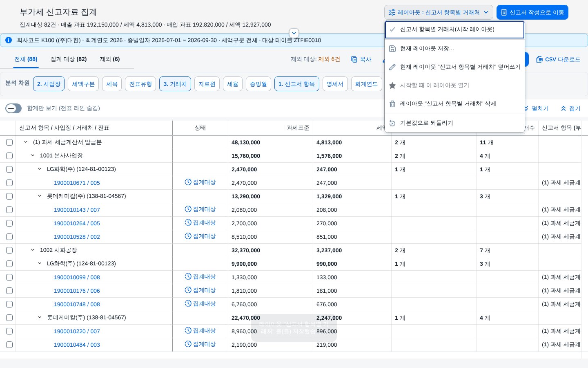This screenshot has width=588, height=368.
Task: Switch to the 집계 대상 (82) tab
Action: click(x=69, y=59)
